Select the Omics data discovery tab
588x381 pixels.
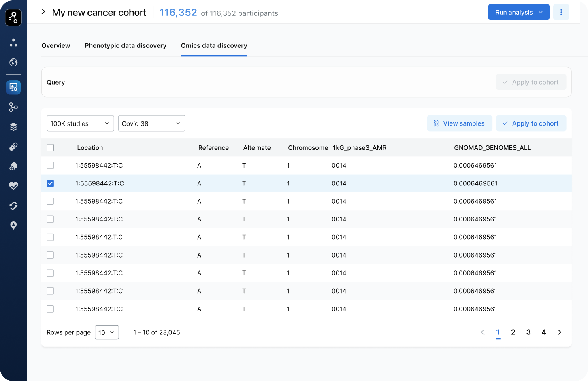tap(214, 46)
